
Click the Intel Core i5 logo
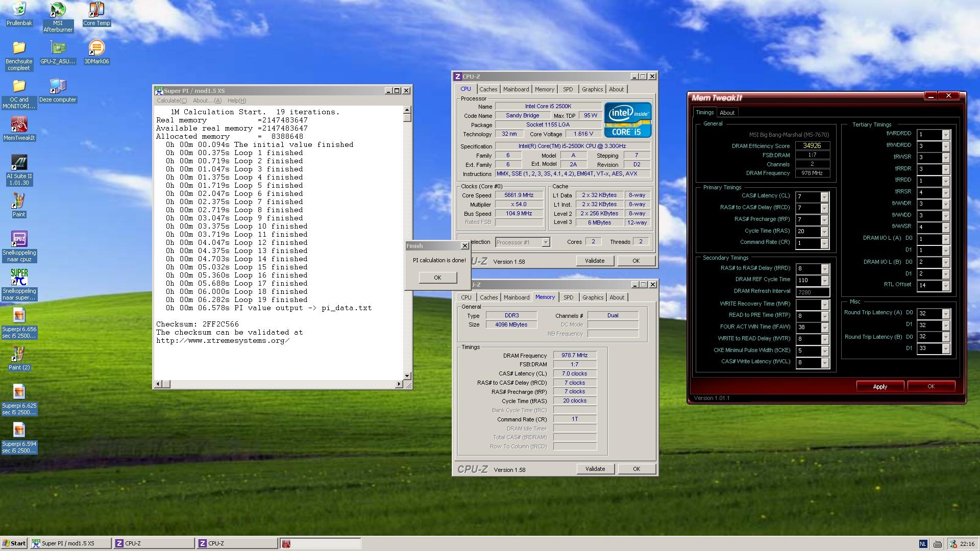point(627,120)
